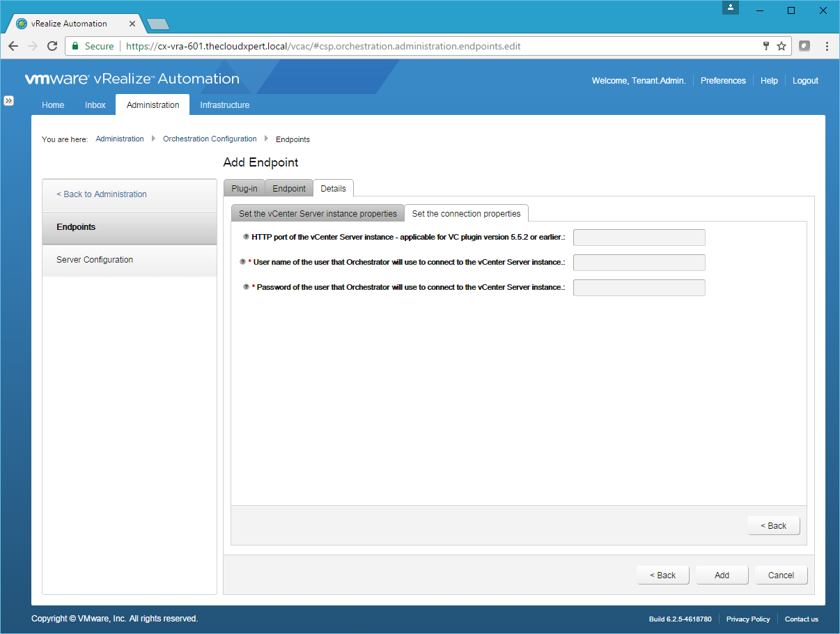
Task: Click the HTTP port input field
Action: click(x=639, y=238)
